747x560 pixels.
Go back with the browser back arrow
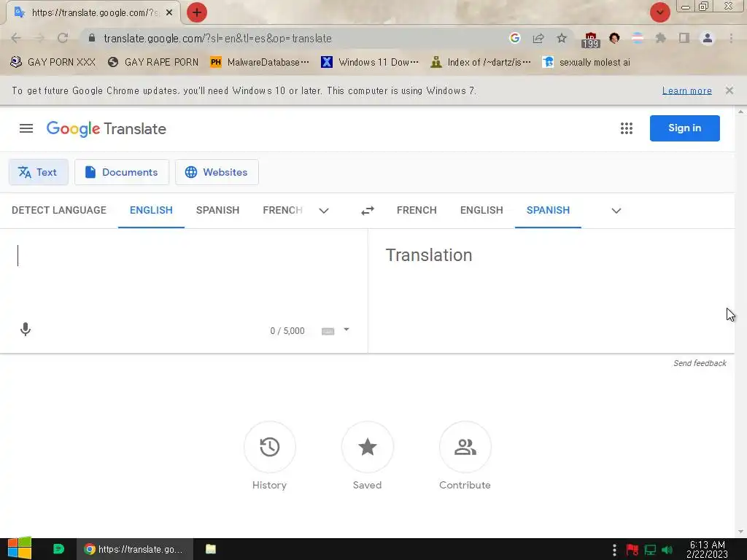point(16,38)
